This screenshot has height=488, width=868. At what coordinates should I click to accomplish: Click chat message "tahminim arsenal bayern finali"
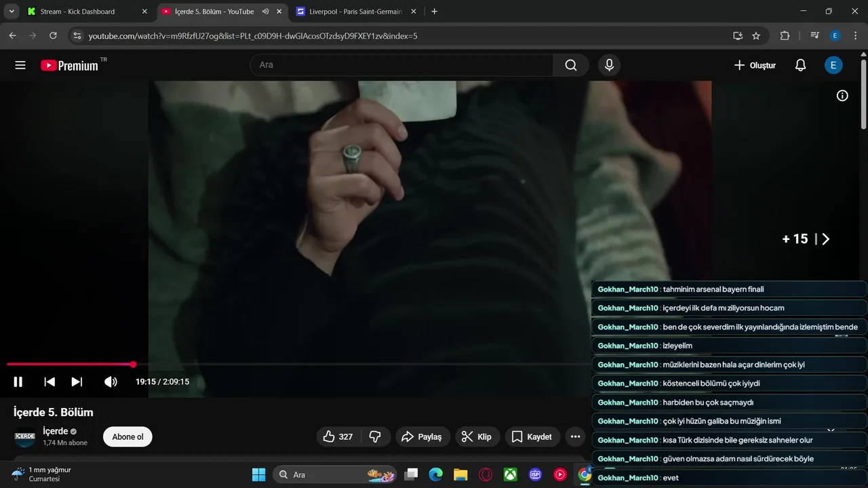click(713, 289)
